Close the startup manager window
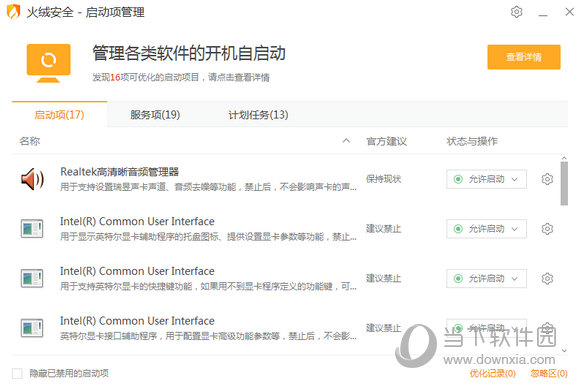The height and width of the screenshot is (389, 580). point(570,12)
